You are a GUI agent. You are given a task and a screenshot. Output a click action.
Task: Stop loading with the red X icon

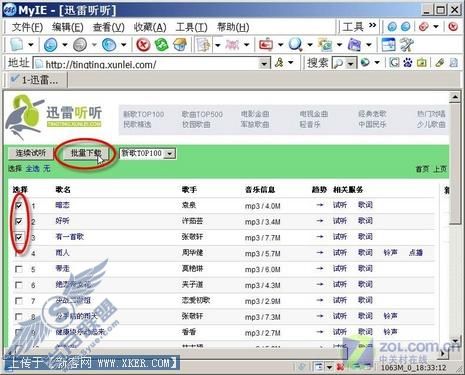(143, 44)
